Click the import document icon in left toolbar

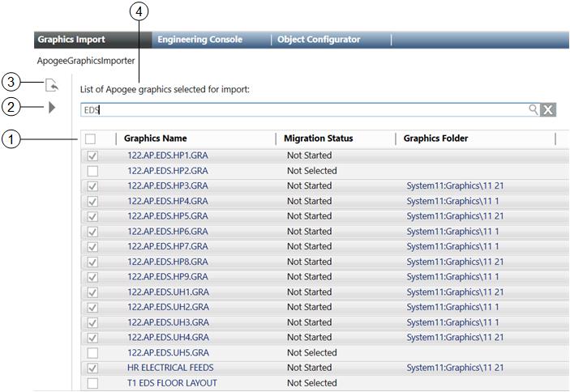(52, 83)
